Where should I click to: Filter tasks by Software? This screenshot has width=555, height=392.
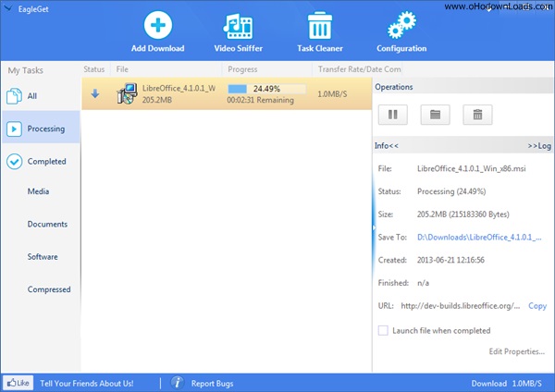pos(43,256)
